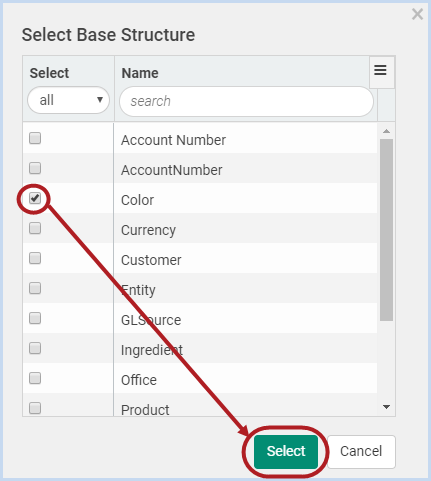Click the vertical scrollbar thumb
Image resolution: width=431 pixels, height=481 pixels.
click(x=387, y=230)
